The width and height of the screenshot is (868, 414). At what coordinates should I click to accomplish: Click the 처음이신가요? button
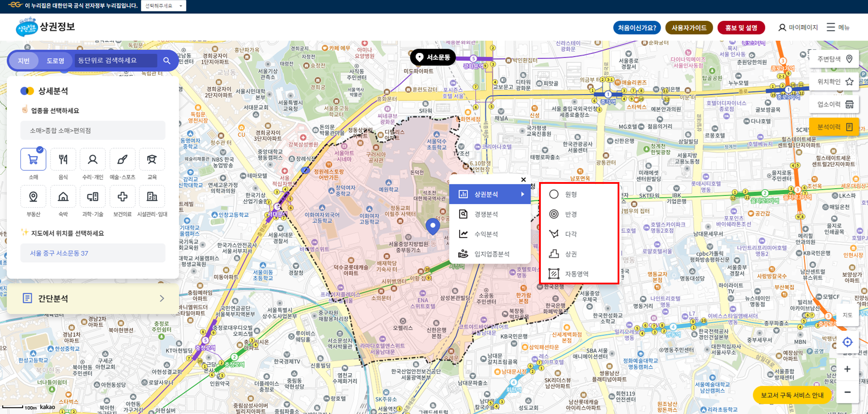click(x=636, y=27)
